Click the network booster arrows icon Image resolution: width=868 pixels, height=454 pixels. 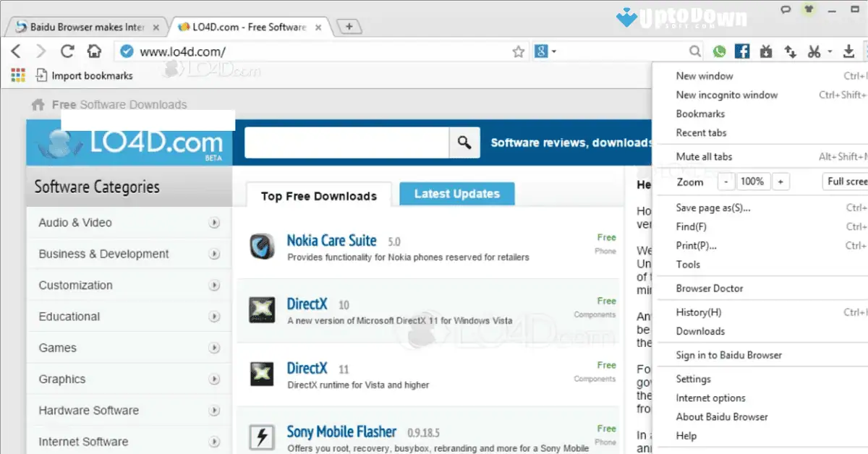790,51
